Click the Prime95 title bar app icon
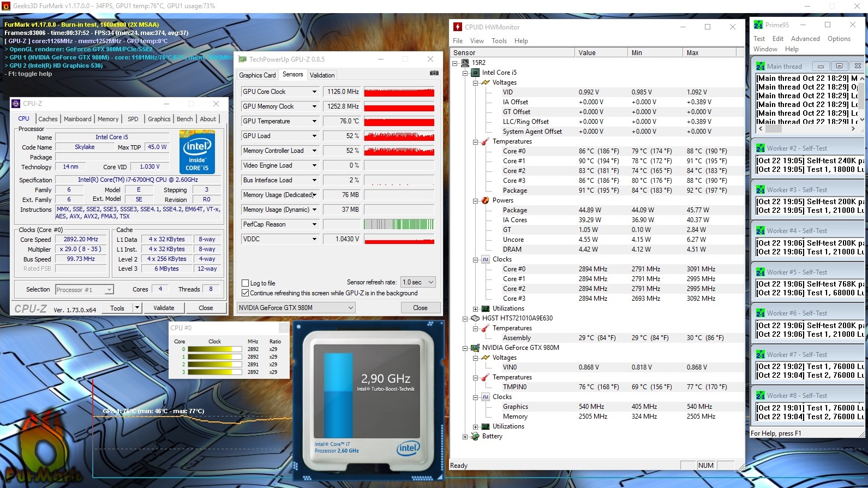This screenshot has height=488, width=868. click(x=758, y=25)
